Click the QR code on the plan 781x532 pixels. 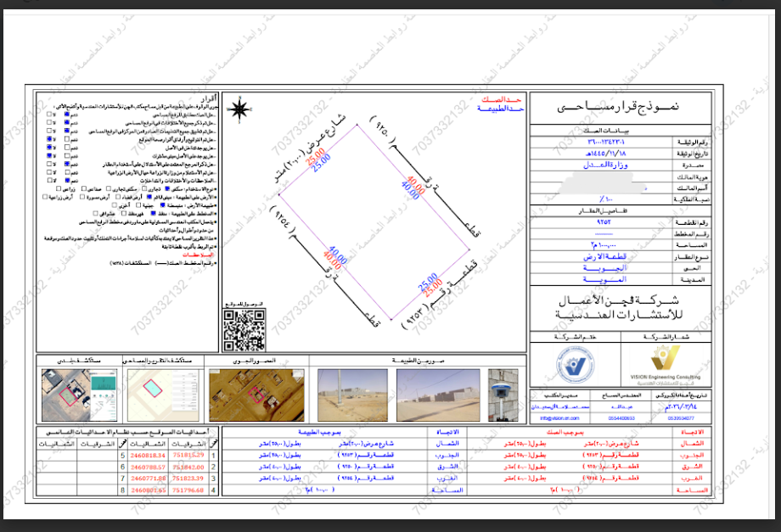click(244, 330)
